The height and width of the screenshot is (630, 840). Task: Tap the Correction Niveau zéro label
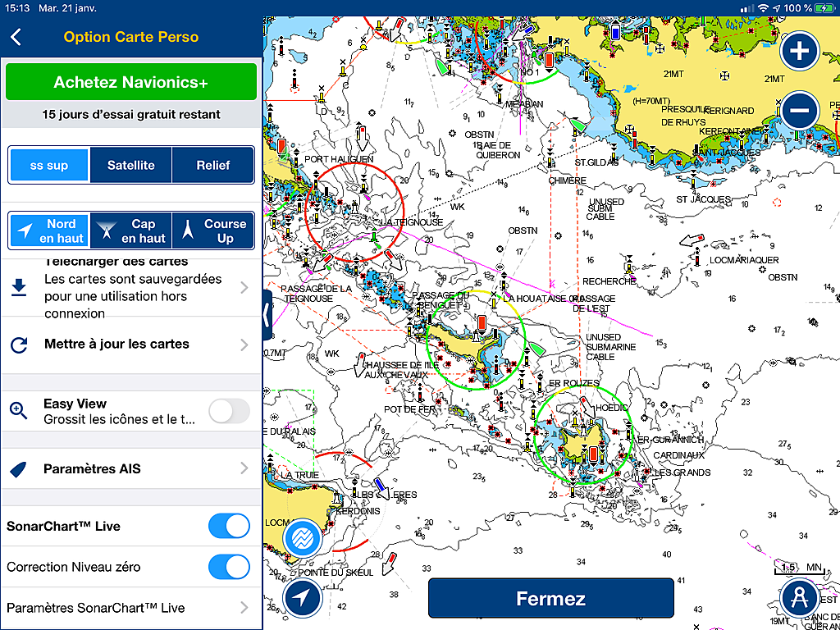73,567
